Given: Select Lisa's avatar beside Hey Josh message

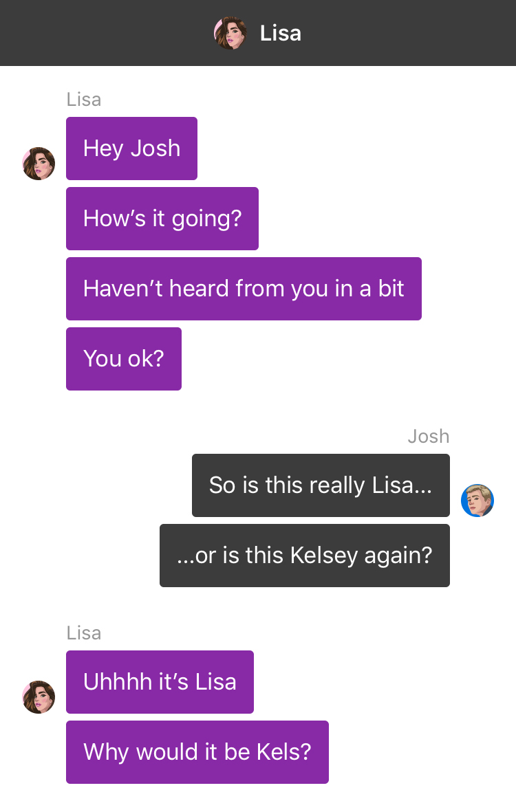Looking at the screenshot, I should coord(39,164).
